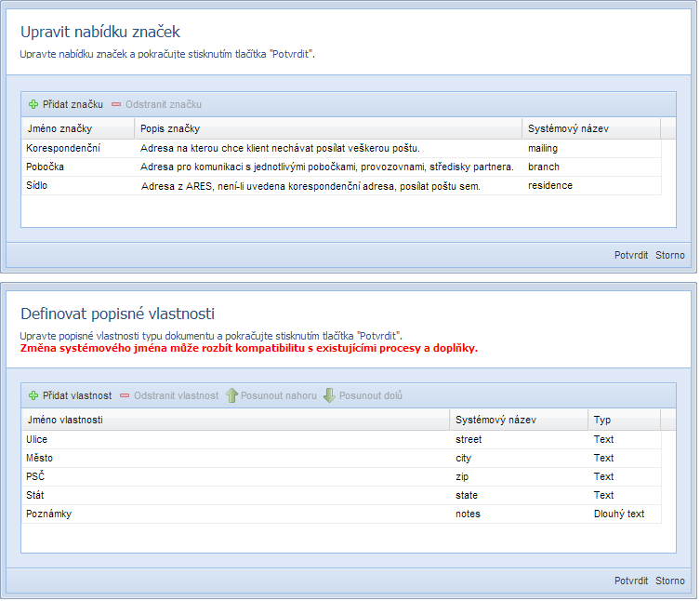Image resolution: width=700 pixels, height=601 pixels.
Task: Cancel tag editing with Storno in top panel
Action: pos(669,255)
